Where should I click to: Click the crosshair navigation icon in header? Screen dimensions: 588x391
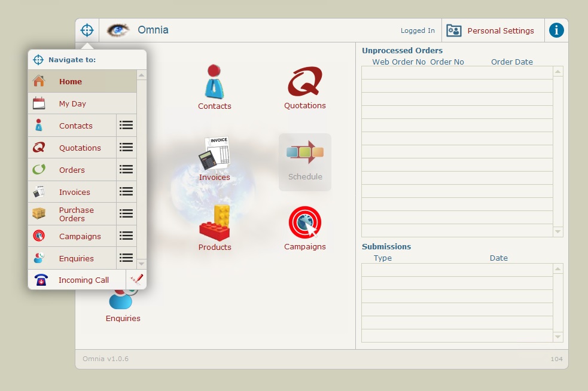(87, 30)
